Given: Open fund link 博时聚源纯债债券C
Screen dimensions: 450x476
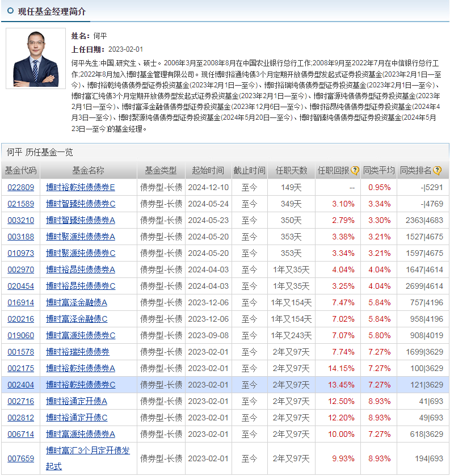Looking at the screenshot, I should (x=81, y=253).
